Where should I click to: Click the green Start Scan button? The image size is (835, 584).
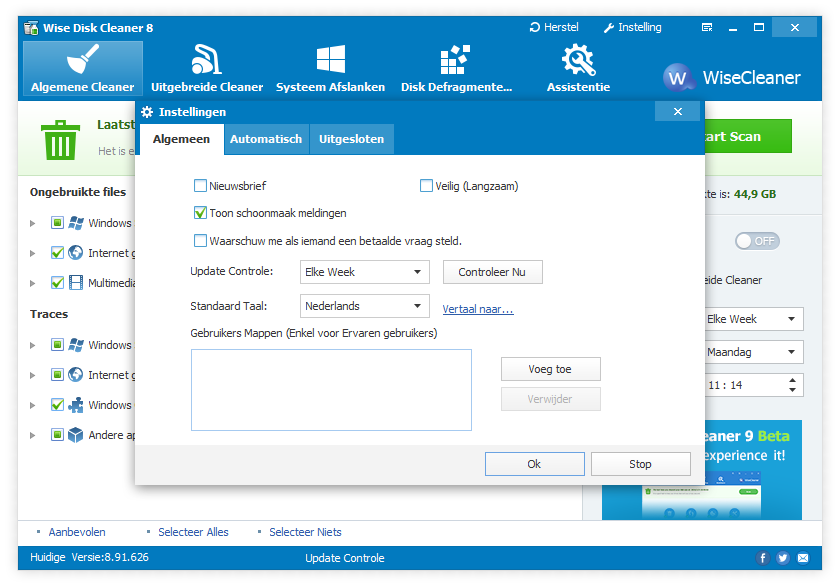748,136
